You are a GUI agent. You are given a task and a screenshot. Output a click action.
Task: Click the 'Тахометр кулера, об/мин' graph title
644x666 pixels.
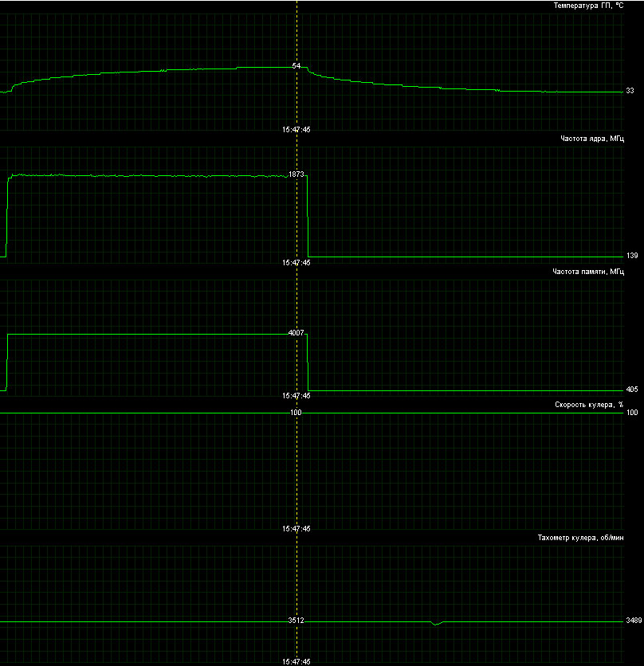tap(581, 538)
